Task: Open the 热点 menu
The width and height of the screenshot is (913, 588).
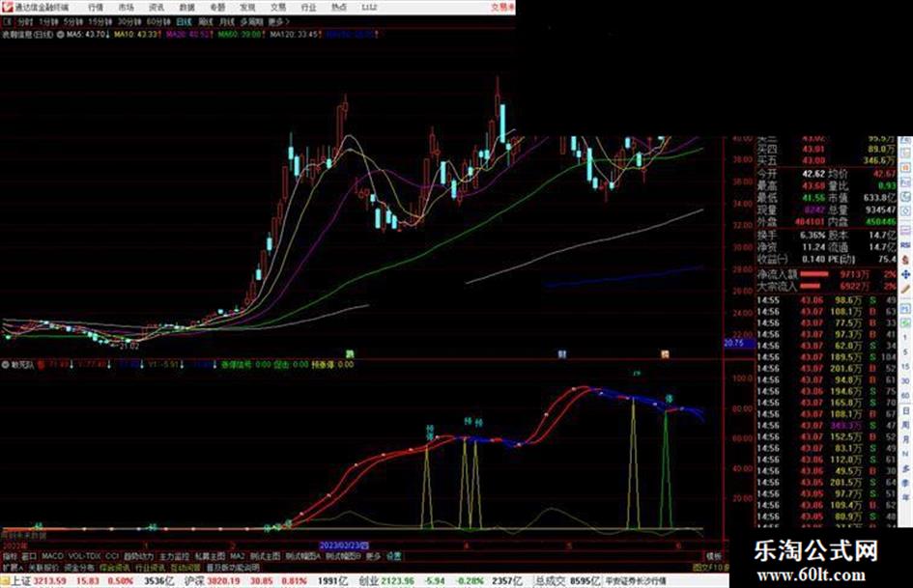Action: (339, 8)
